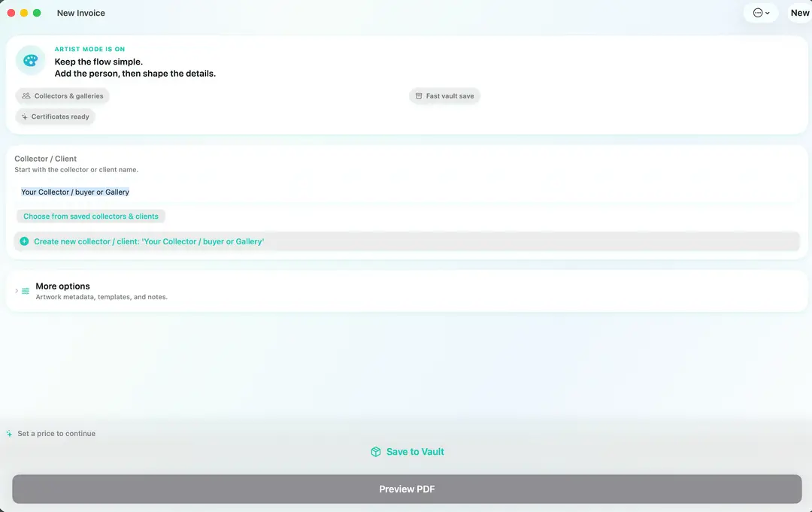Click the Preview PDF button
812x512 pixels.
point(407,489)
